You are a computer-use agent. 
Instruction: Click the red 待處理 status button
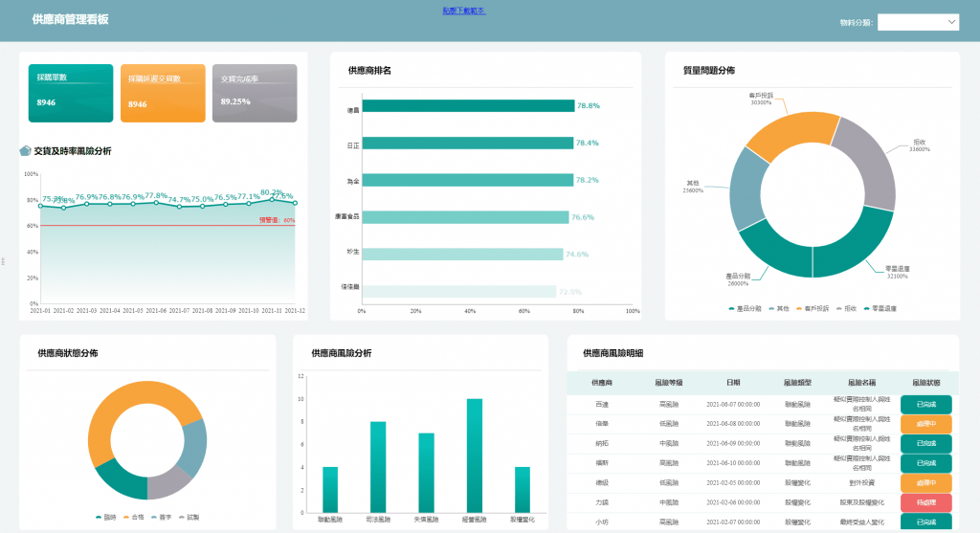coord(926,502)
